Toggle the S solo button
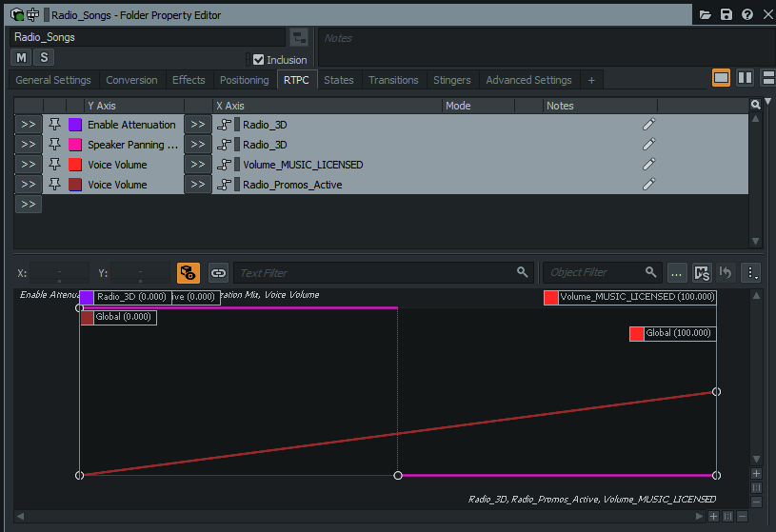776x532 pixels. coord(44,57)
